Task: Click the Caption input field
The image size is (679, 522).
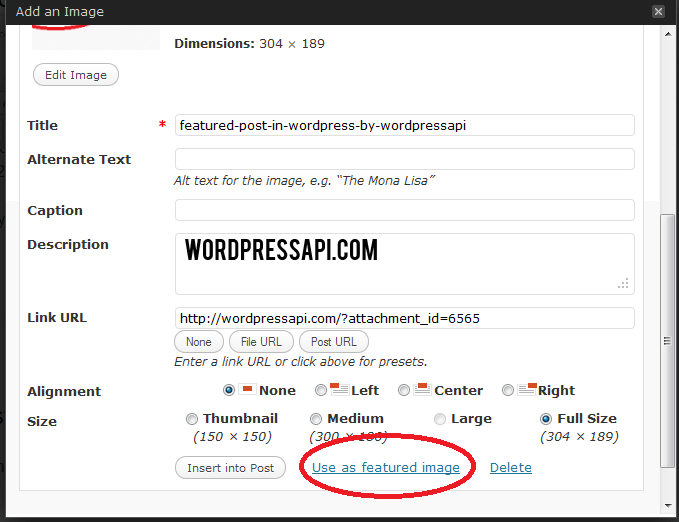Action: pyautogui.click(x=404, y=210)
